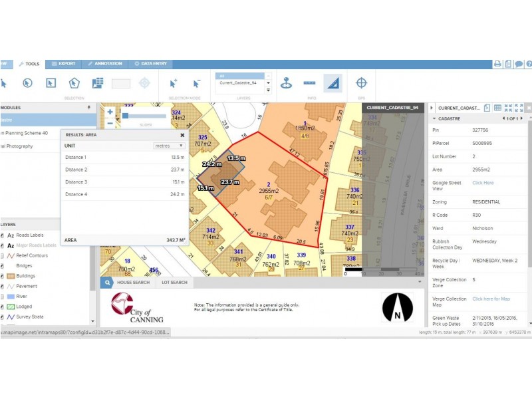Select the distance ruler measure tool

click(309, 82)
